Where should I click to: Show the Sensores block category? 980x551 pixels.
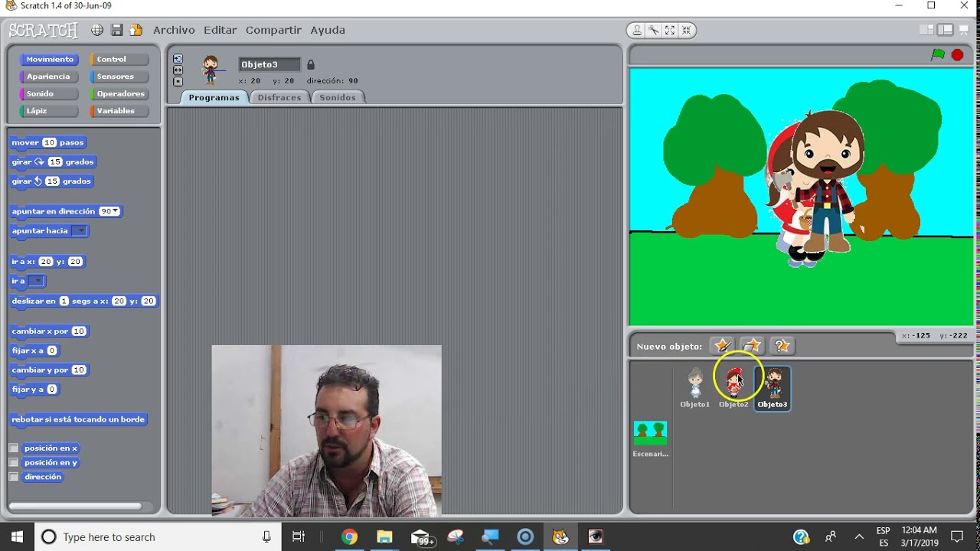(119, 77)
